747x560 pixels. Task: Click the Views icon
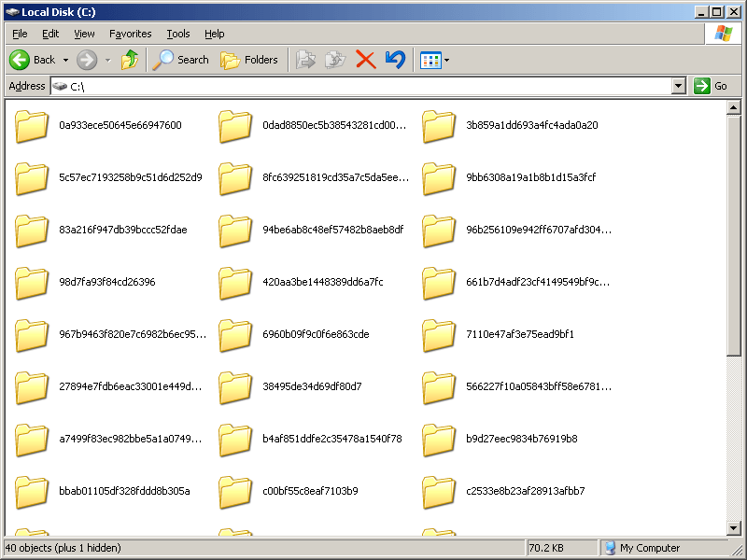point(430,60)
